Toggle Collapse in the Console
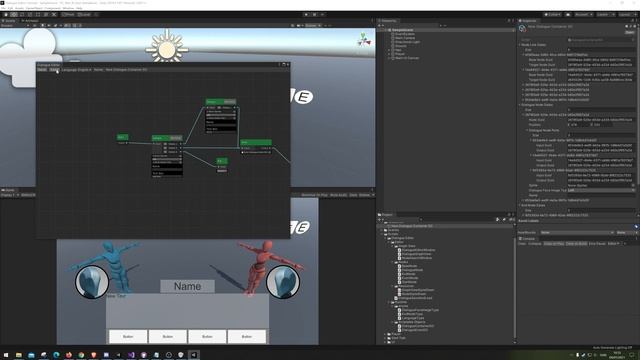The width and height of the screenshot is (640, 360). (535, 244)
